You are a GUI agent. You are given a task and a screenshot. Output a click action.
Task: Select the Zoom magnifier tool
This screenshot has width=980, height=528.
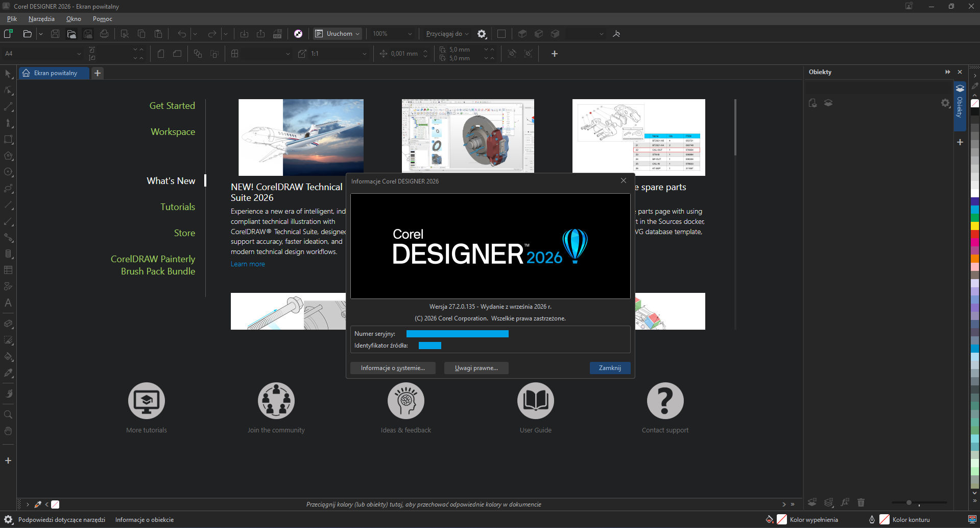[8, 415]
